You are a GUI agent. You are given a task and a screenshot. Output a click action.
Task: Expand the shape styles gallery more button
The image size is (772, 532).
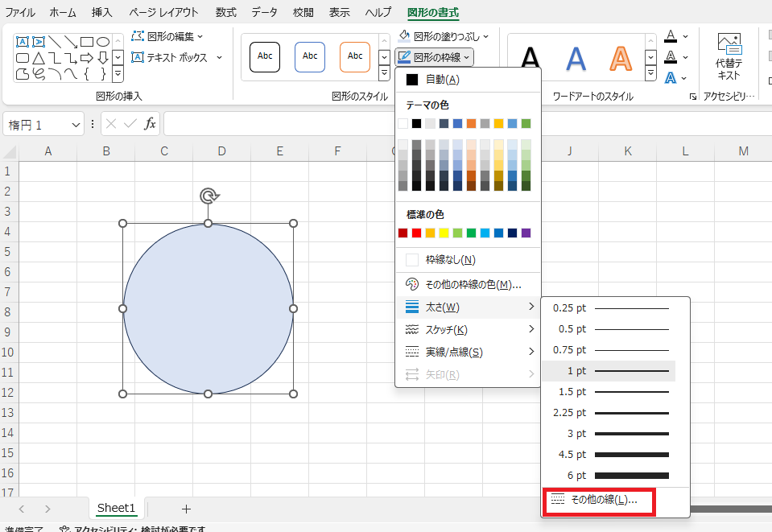tap(385, 72)
